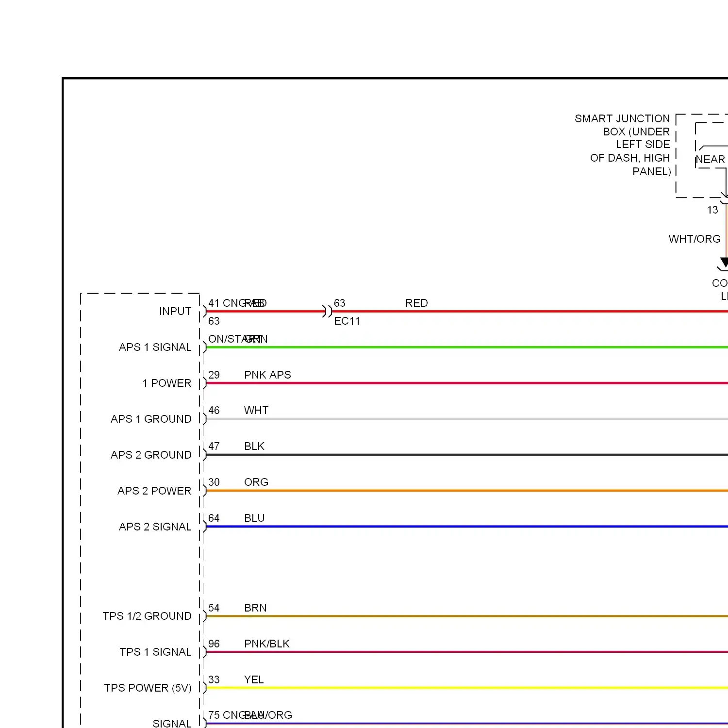
Task: Click the BLU wire label at pin 64
Action: [254, 518]
